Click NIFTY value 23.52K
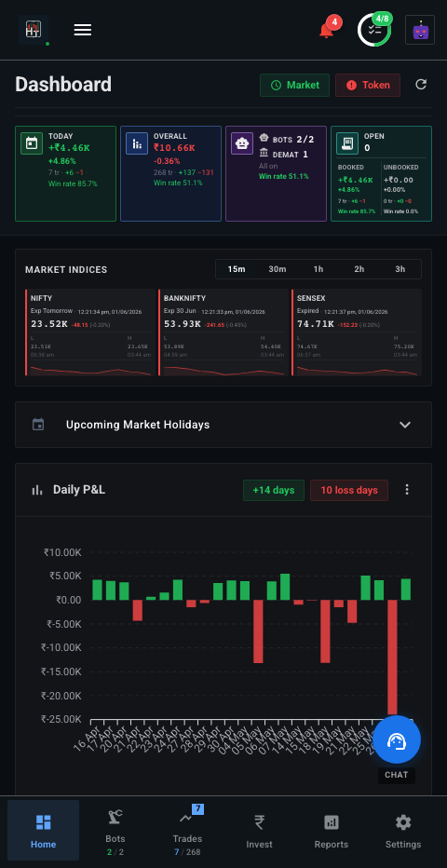 49,324
